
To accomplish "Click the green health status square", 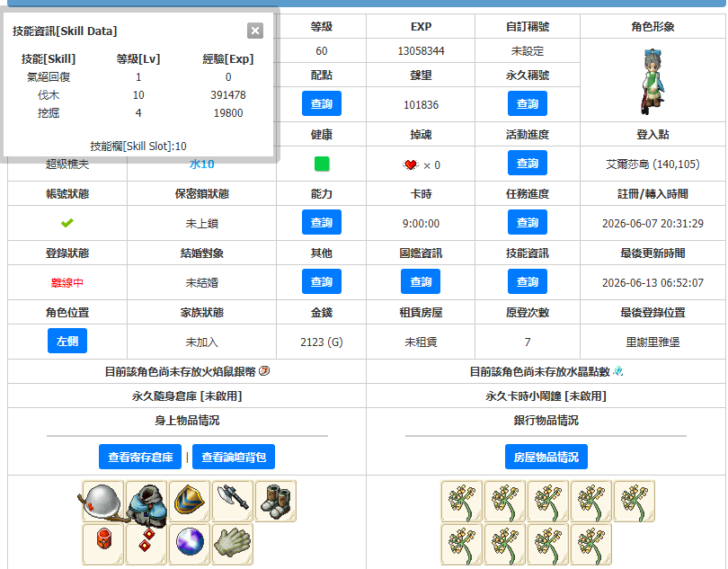I will [x=322, y=164].
